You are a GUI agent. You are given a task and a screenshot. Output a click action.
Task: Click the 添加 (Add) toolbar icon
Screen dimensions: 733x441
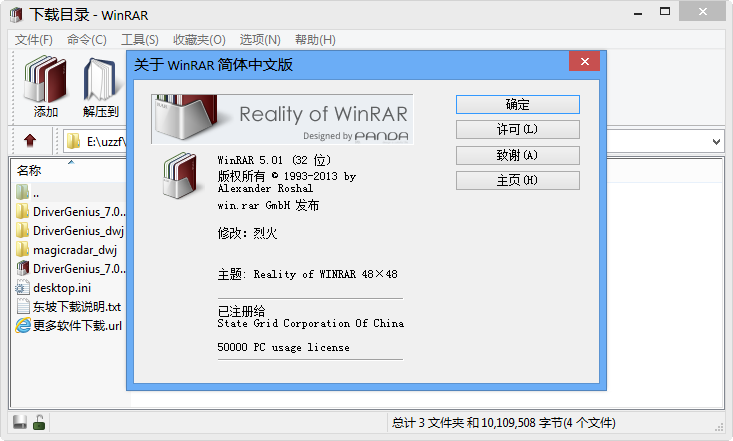coord(46,87)
